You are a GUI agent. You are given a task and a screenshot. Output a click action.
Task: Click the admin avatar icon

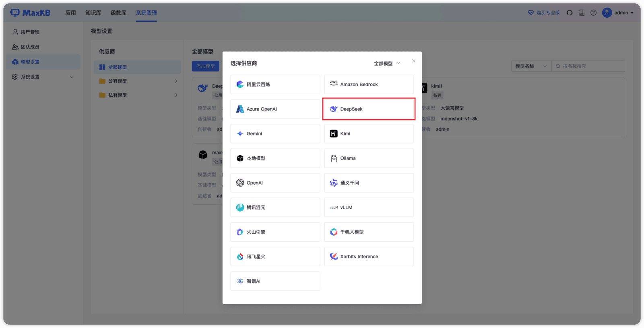click(607, 13)
